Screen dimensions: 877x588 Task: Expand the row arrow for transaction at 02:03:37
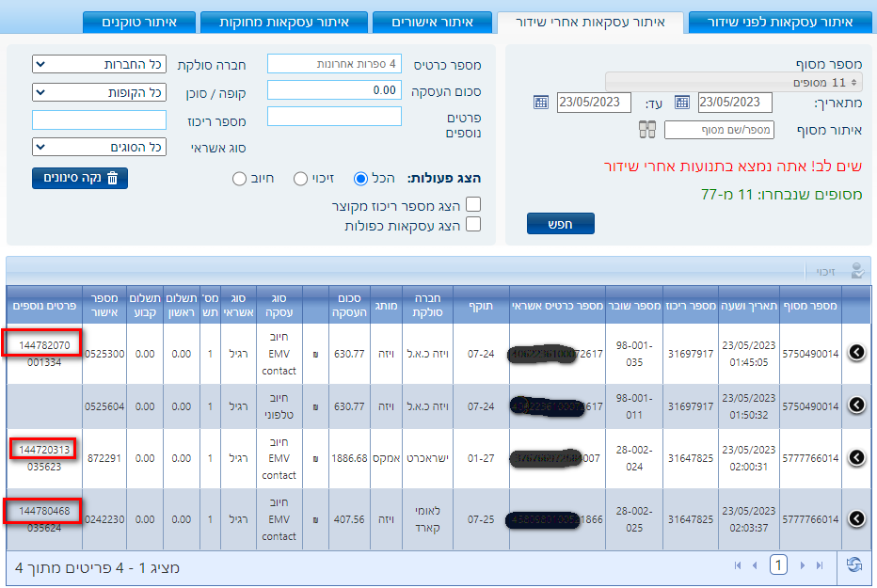point(856,518)
